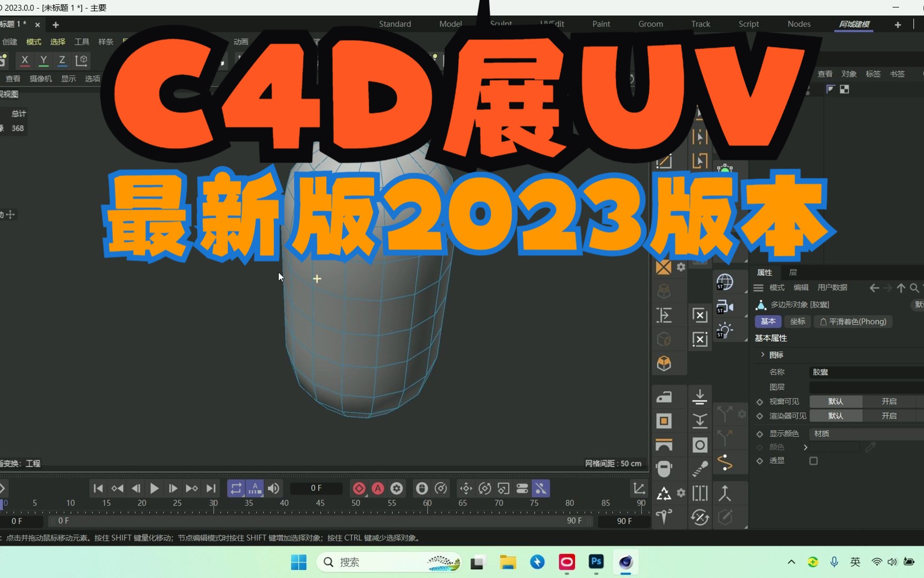Open the attribute manager hamburger menu

click(758, 288)
